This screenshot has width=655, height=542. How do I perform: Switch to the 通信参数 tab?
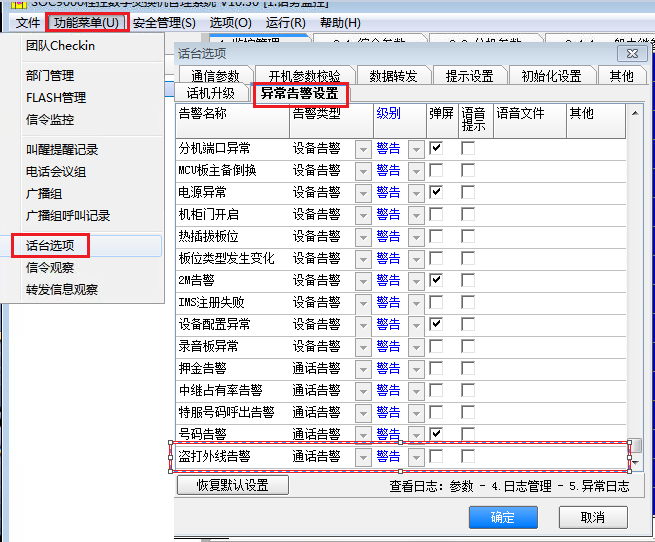click(215, 76)
